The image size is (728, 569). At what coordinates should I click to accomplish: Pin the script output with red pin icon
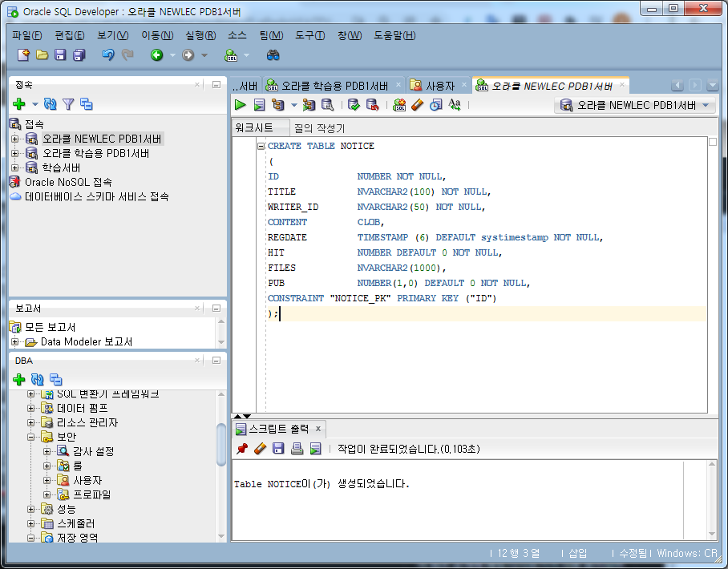click(241, 448)
